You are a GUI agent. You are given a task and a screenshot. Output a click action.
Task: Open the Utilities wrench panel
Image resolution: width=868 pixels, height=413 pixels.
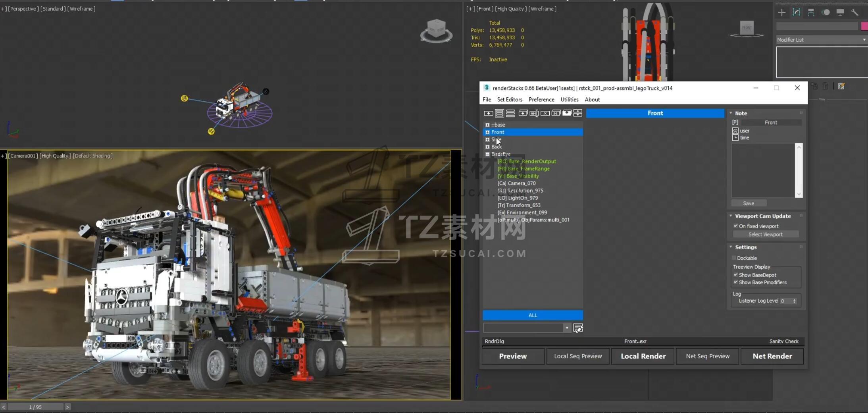855,12
